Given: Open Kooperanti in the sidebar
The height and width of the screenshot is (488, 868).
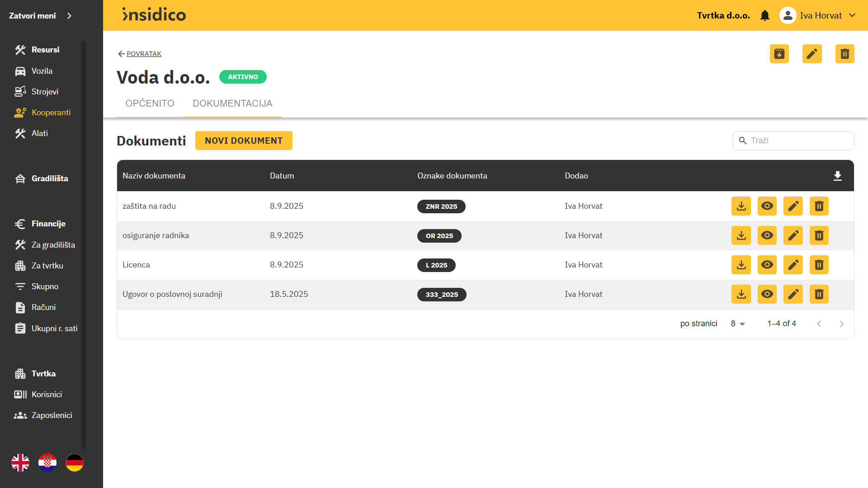Looking at the screenshot, I should click(x=51, y=113).
